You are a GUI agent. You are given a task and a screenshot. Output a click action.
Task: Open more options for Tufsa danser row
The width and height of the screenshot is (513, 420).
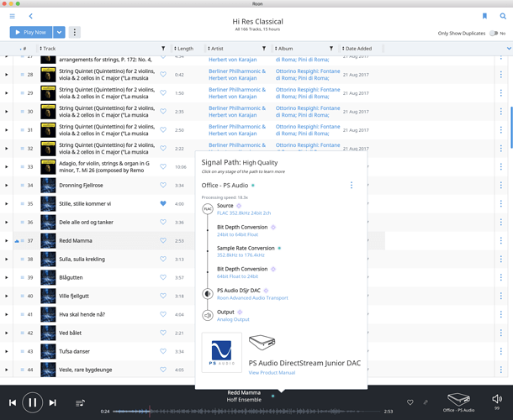coord(501,351)
